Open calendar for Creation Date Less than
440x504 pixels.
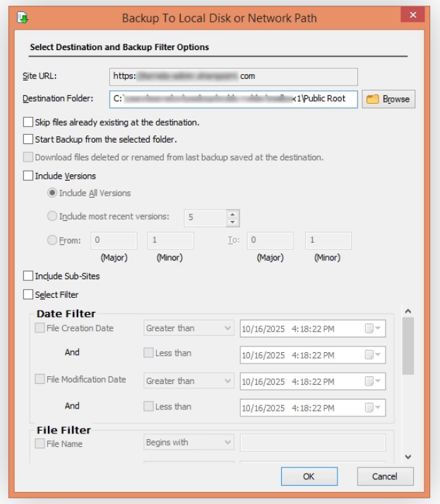pyautogui.click(x=372, y=354)
